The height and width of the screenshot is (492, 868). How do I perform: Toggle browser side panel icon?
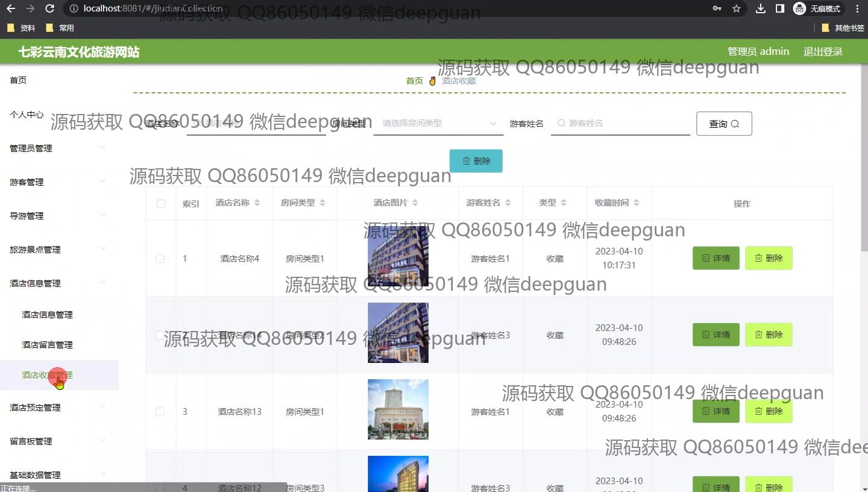[x=779, y=8]
